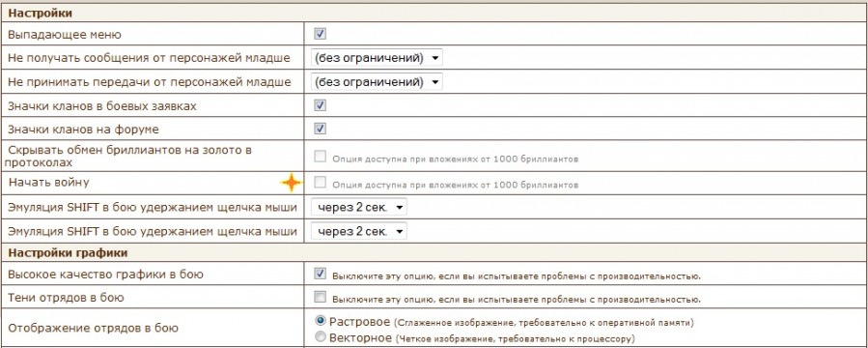Click the Настройки header above Выпадающее меню
This screenshot has height=348, width=868.
[40, 13]
